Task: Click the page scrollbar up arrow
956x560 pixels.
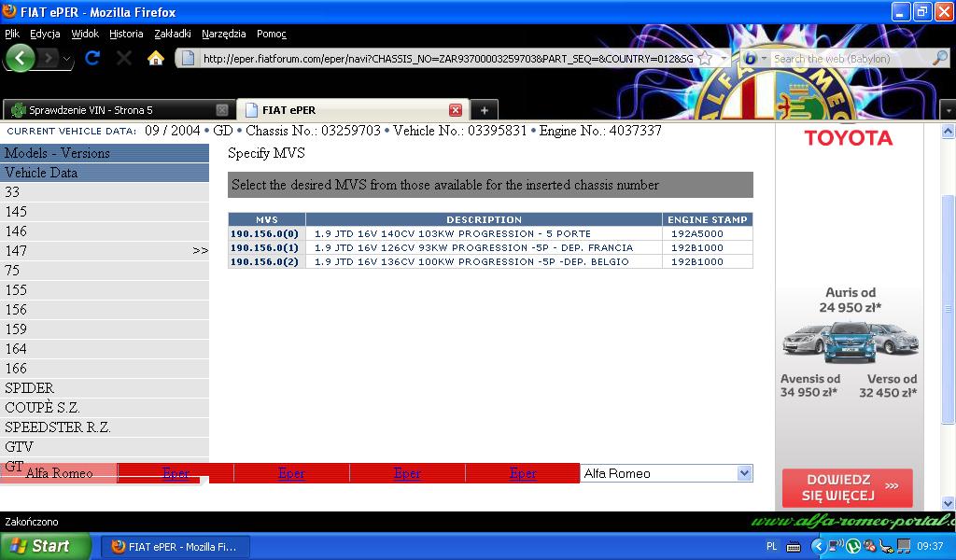Action: coord(949,131)
